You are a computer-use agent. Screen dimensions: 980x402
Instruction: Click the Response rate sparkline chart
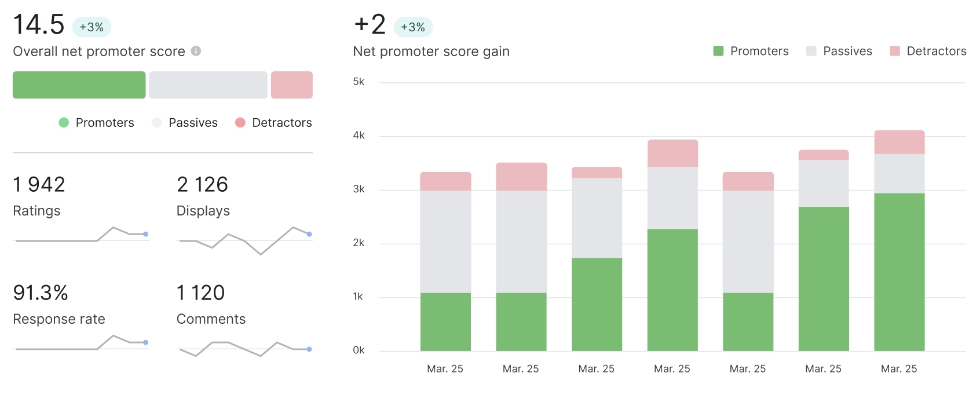point(81,342)
